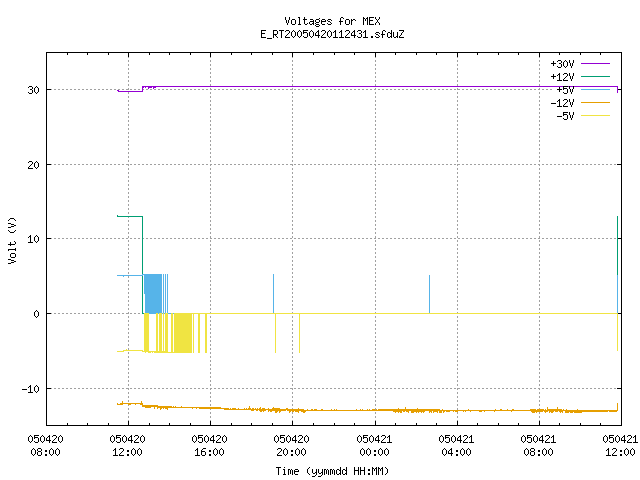This screenshot has height=480, width=640.
Task: Click the x-axis label '050421 04:00'
Action: coord(456,446)
